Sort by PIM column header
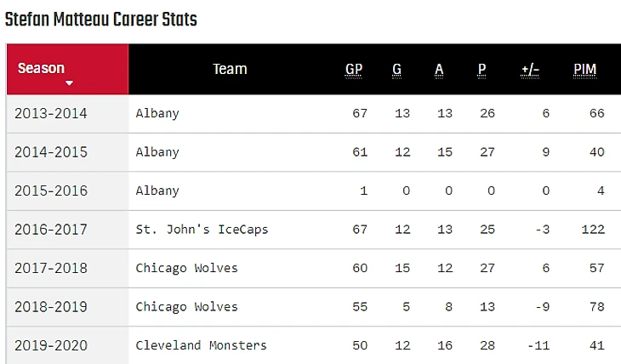Image resolution: width=621 pixels, height=364 pixels. pyautogui.click(x=584, y=69)
